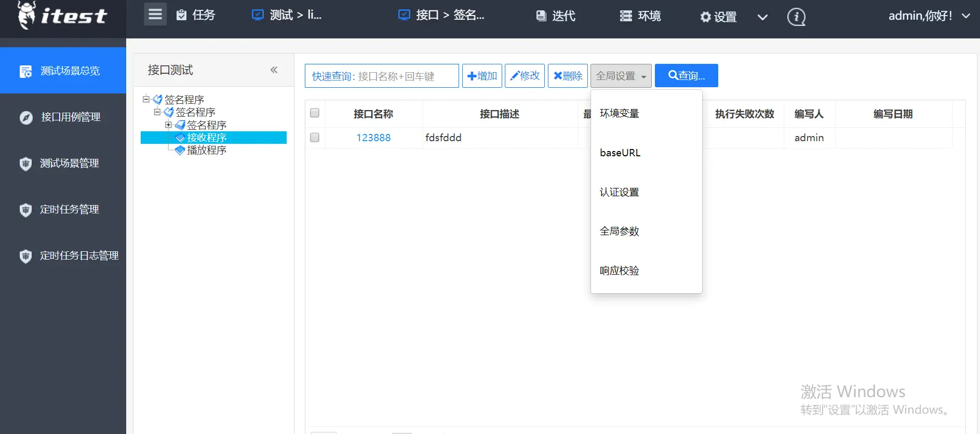The height and width of the screenshot is (434, 980).
Task: Open the 环境 menu
Action: (x=640, y=16)
